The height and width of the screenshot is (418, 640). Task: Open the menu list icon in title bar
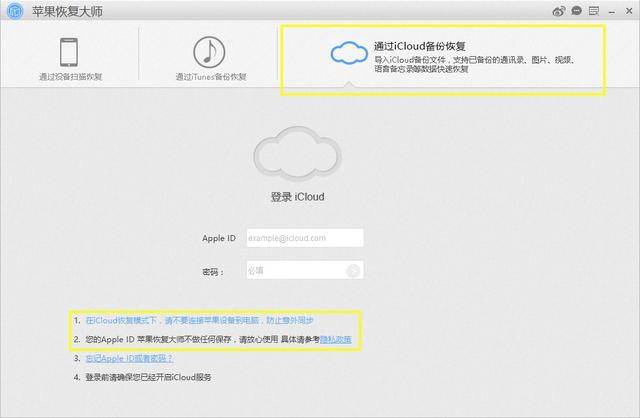tap(594, 11)
